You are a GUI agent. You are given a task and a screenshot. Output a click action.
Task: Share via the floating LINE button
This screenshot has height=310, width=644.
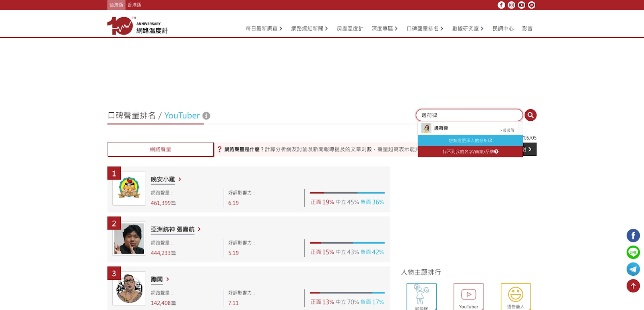[x=633, y=252]
